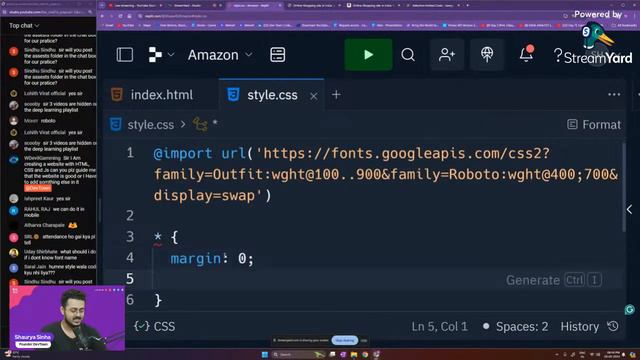This screenshot has width=640, height=360.
Task: Click line number 5 in gutter
Action: tap(130, 278)
